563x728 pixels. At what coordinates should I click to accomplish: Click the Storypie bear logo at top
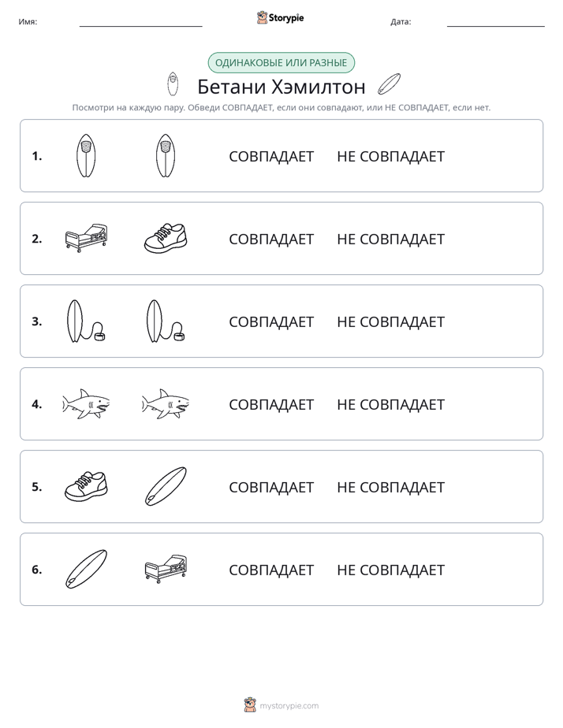point(280,17)
